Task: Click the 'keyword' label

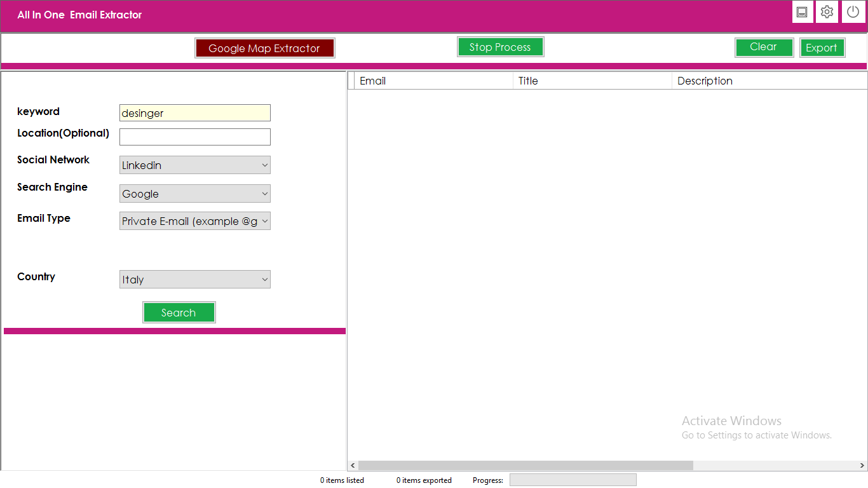Action: 38,111
